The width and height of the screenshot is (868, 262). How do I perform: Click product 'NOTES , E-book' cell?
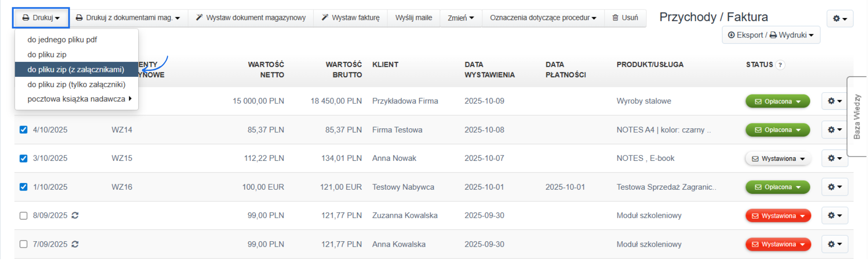645,158
